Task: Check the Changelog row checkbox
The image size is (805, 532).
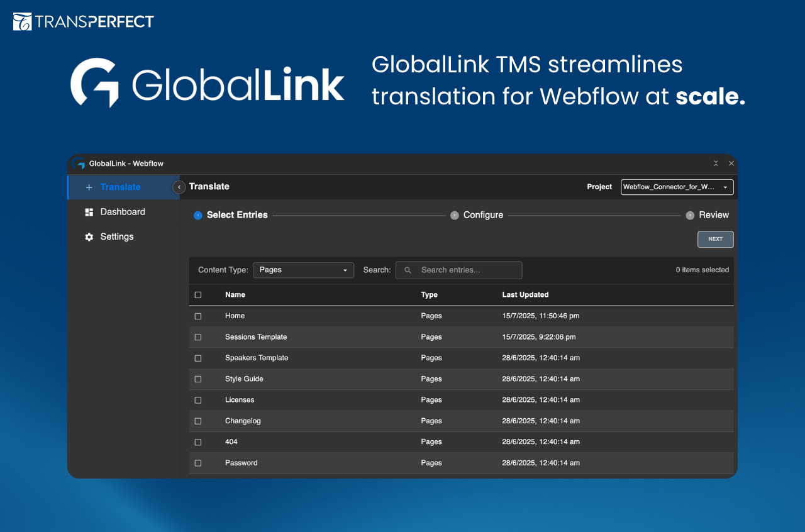Action: [198, 421]
